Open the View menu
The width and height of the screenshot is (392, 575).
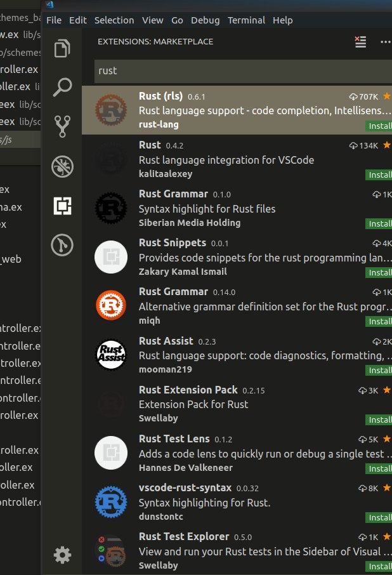coord(153,20)
